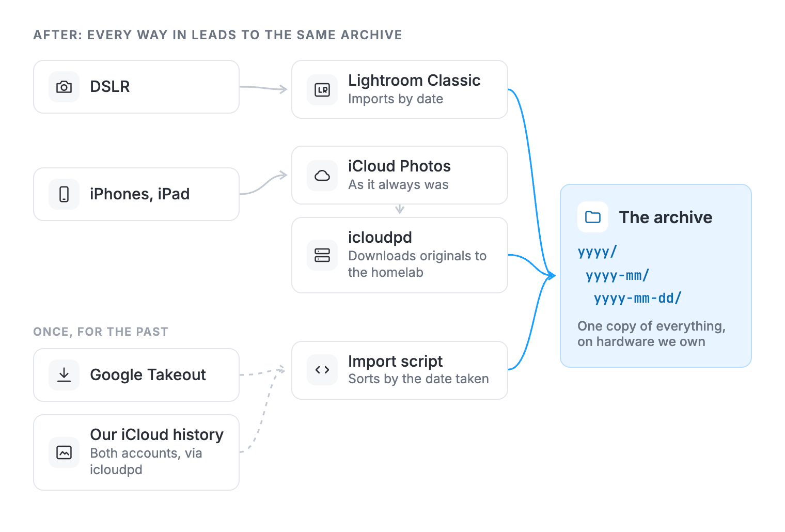Click 'The archive' heading
785x532 pixels.
[x=666, y=217]
